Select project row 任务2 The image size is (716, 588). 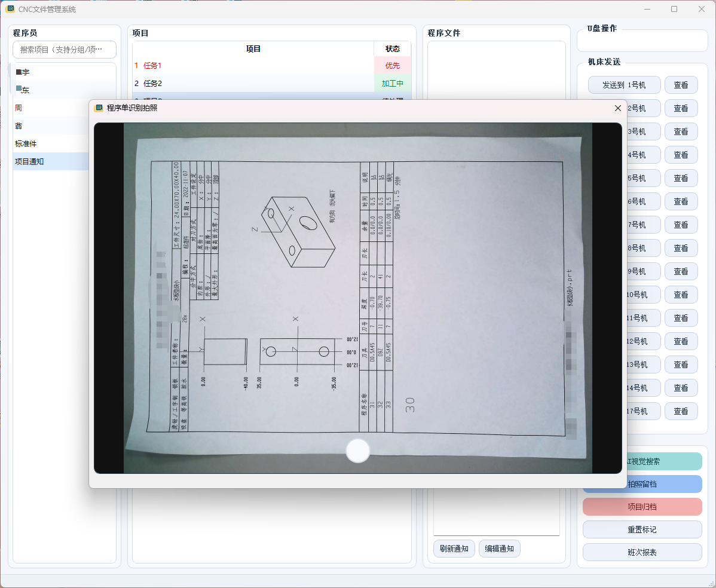[253, 83]
